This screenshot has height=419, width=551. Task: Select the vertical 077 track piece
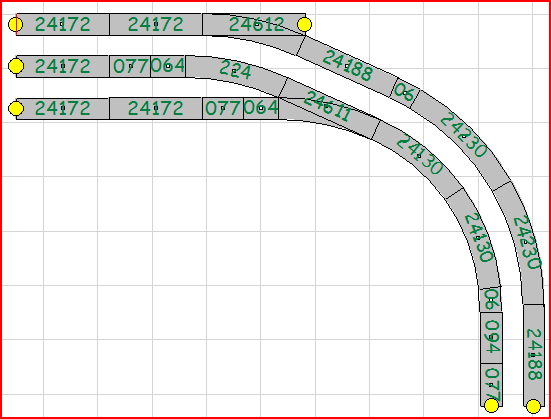pyautogui.click(x=491, y=385)
